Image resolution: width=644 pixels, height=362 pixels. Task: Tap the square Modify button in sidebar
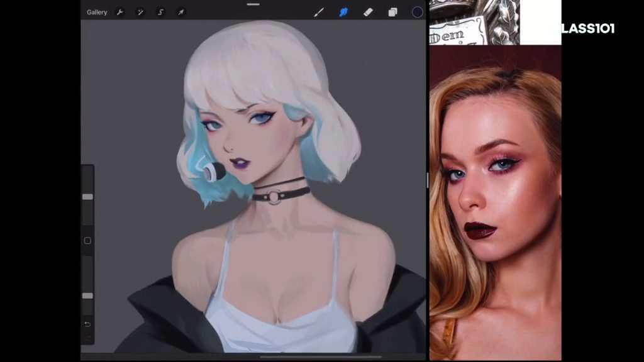click(x=87, y=241)
